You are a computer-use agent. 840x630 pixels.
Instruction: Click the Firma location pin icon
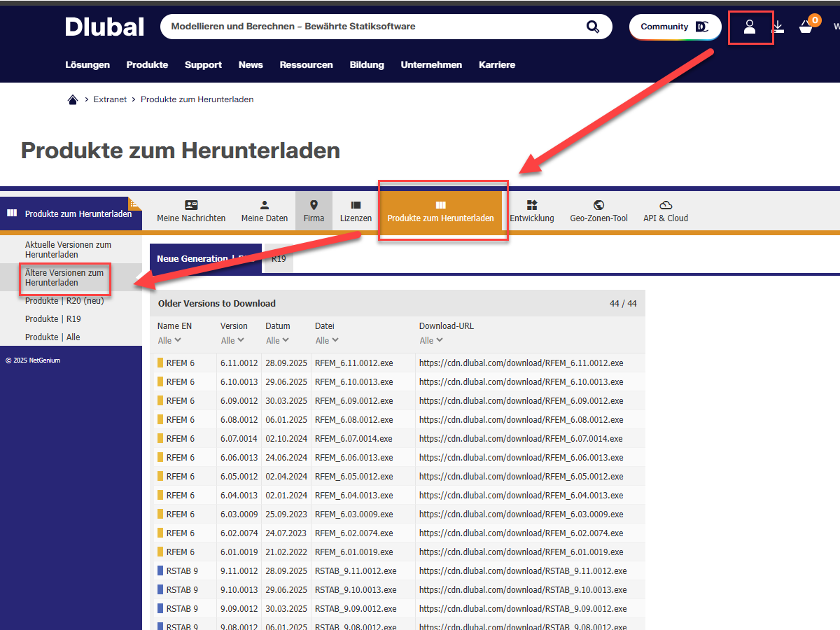click(x=314, y=206)
